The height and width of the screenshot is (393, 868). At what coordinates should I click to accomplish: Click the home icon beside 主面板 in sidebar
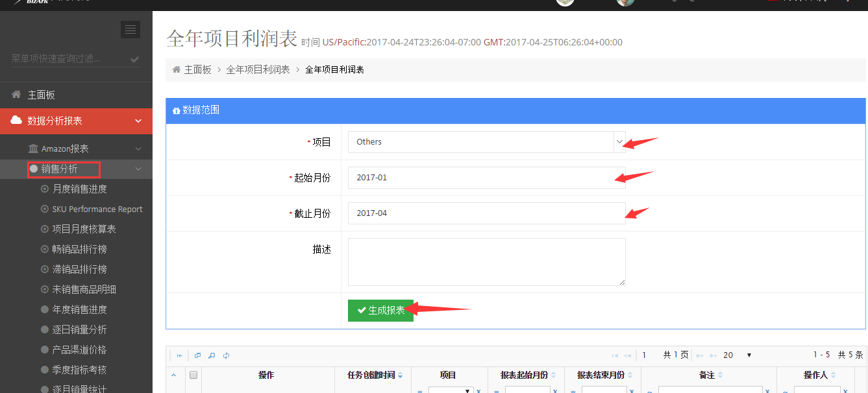click(16, 95)
